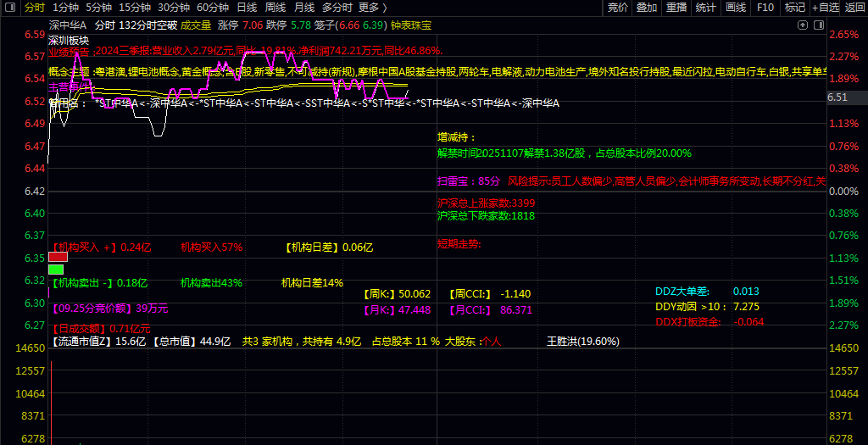Click the 笼子(6.66 6.39) range text
This screenshot has height=445, width=868.
[x=350, y=25]
